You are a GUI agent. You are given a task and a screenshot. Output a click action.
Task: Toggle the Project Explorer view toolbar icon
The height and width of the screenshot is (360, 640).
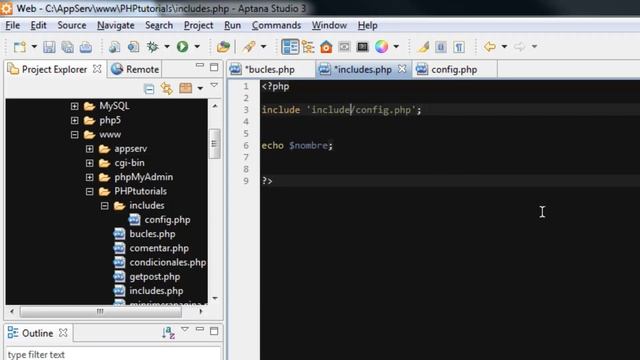click(x=290, y=47)
